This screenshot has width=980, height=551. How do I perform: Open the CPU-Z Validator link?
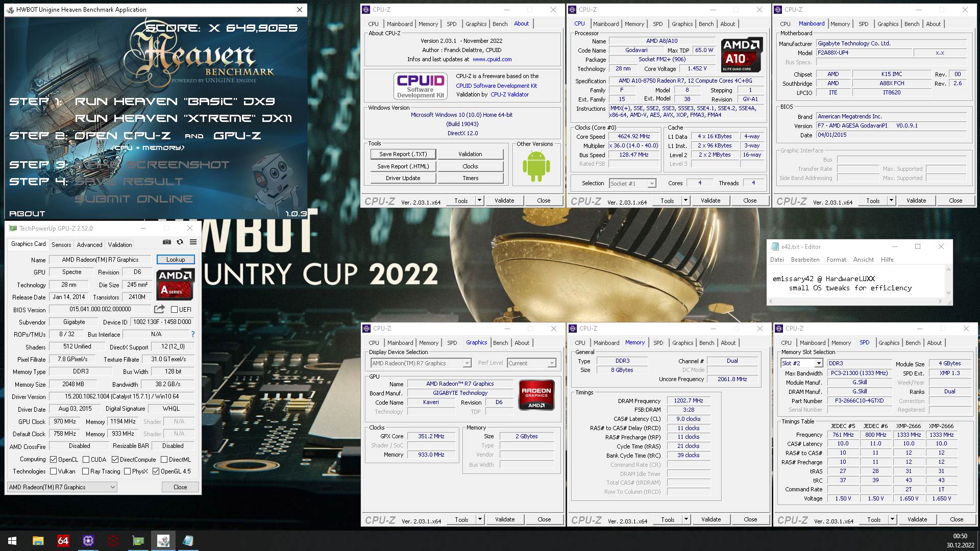(509, 94)
